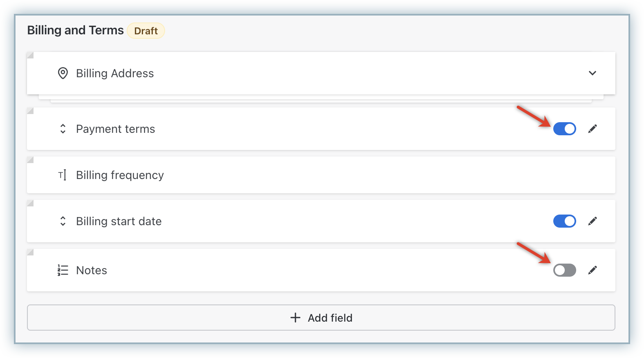Enable the Notes field toggle
This screenshot has width=644, height=358.
coord(564,270)
